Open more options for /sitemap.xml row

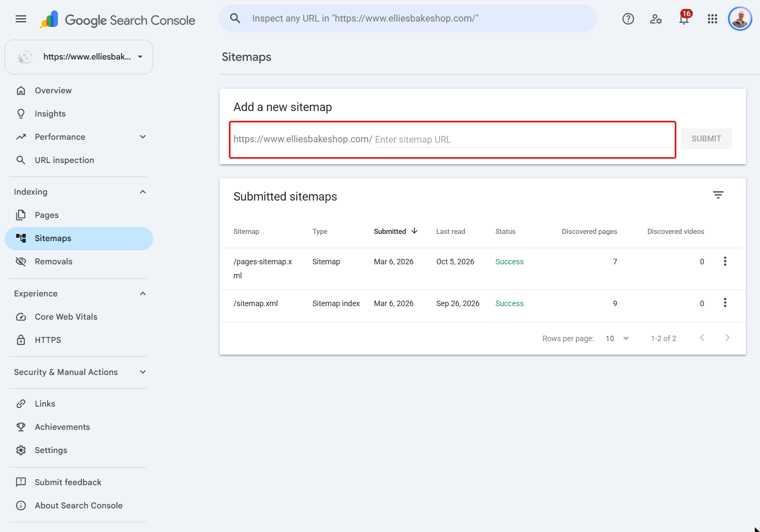(x=725, y=303)
